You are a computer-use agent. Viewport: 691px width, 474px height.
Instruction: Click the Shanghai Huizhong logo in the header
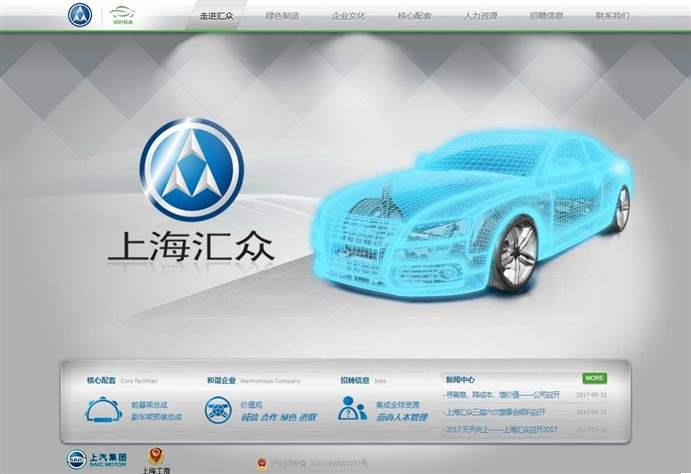click(x=80, y=15)
